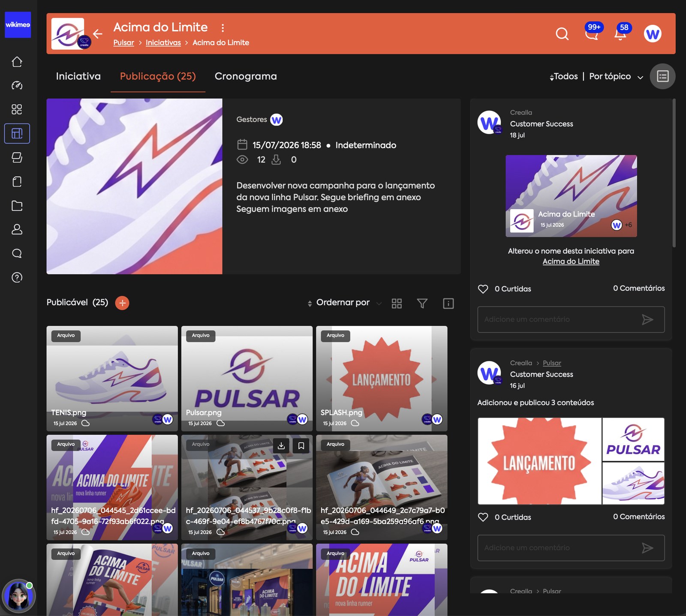
Task: Switch to the Iniciativa tab
Action: (x=78, y=76)
